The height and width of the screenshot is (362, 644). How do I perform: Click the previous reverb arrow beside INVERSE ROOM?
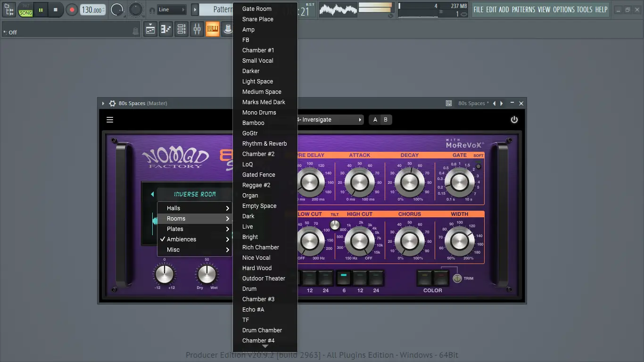pyautogui.click(x=152, y=194)
